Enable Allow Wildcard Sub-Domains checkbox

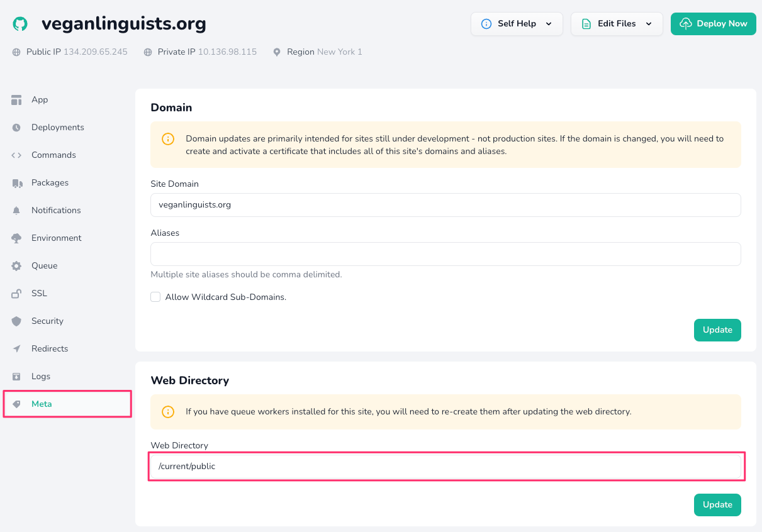point(155,297)
